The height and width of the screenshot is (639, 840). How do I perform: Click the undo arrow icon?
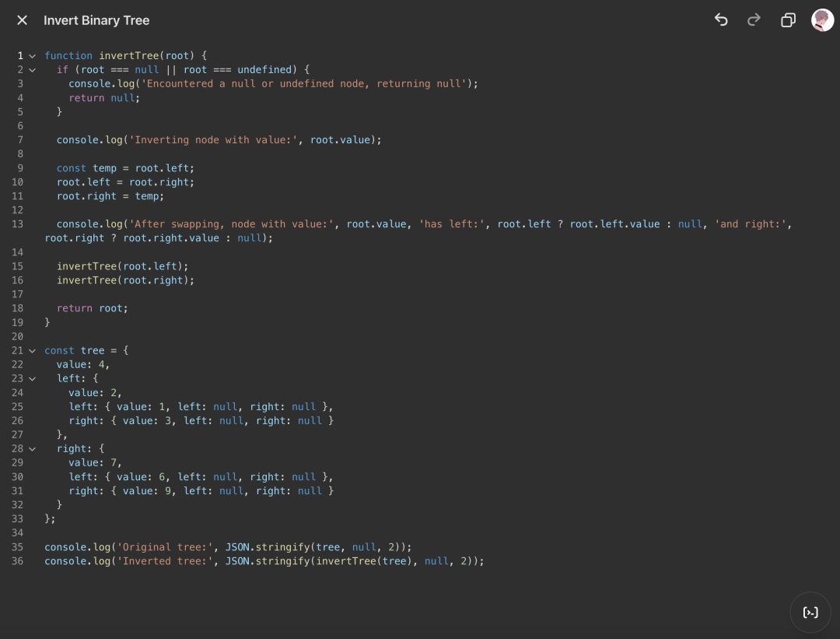click(721, 20)
